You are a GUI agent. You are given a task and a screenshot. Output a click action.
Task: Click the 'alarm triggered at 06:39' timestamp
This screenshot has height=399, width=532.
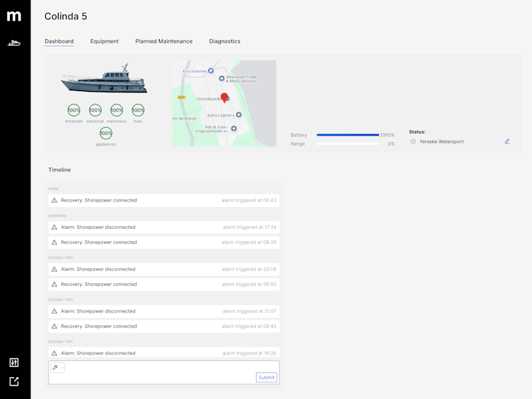click(x=249, y=242)
